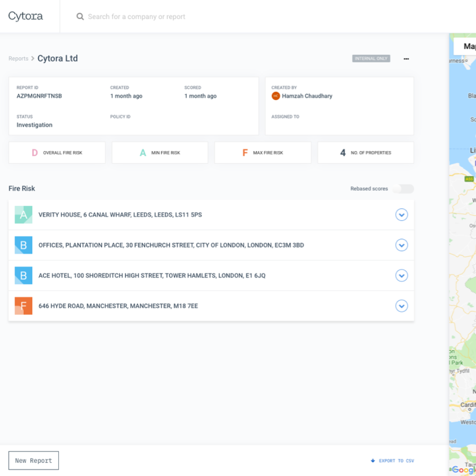Click the number of properties count 4

coord(343,153)
